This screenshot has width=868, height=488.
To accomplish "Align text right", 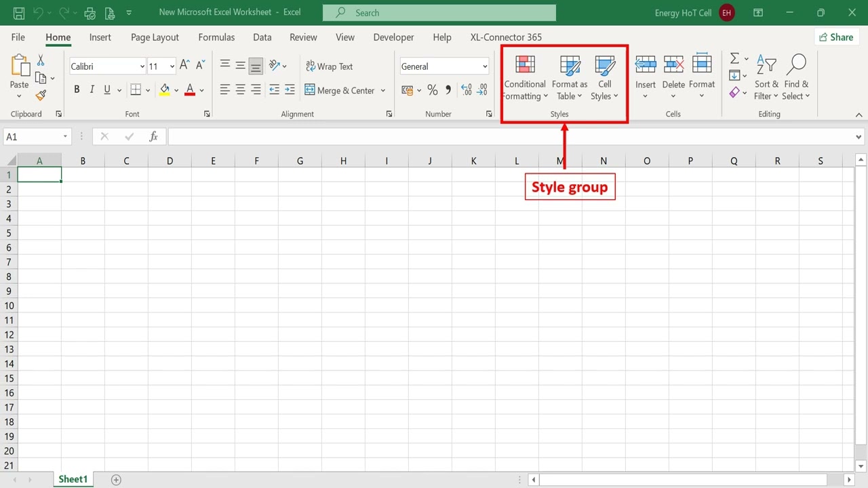I will [x=256, y=89].
